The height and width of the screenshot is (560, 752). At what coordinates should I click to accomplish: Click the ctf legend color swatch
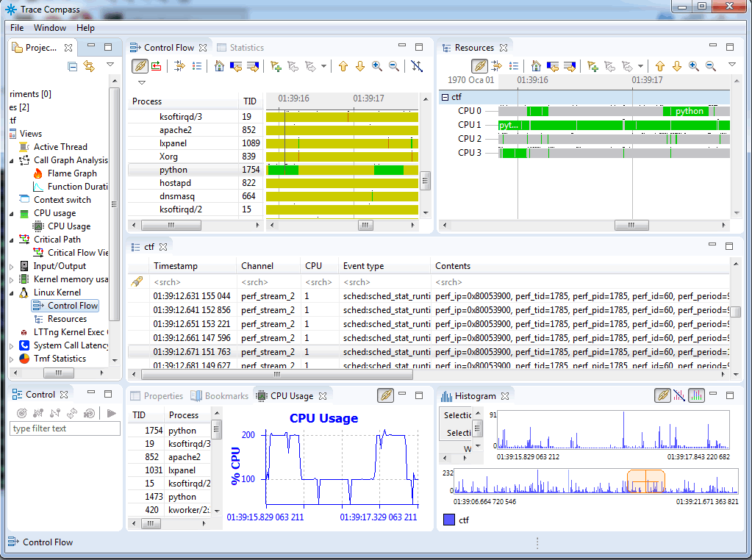point(448,520)
